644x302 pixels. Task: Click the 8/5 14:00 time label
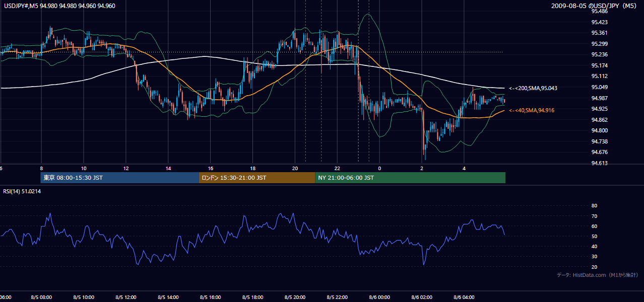(x=168, y=297)
